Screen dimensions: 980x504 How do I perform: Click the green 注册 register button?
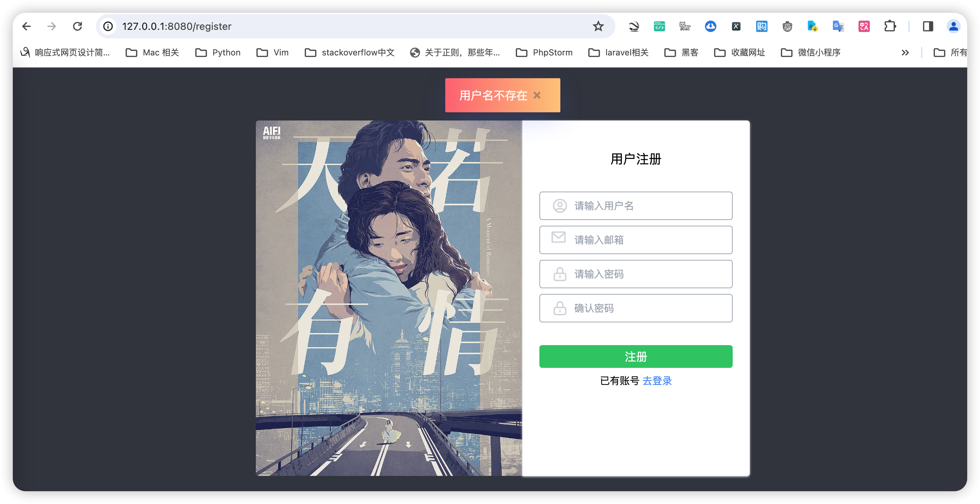click(x=635, y=357)
